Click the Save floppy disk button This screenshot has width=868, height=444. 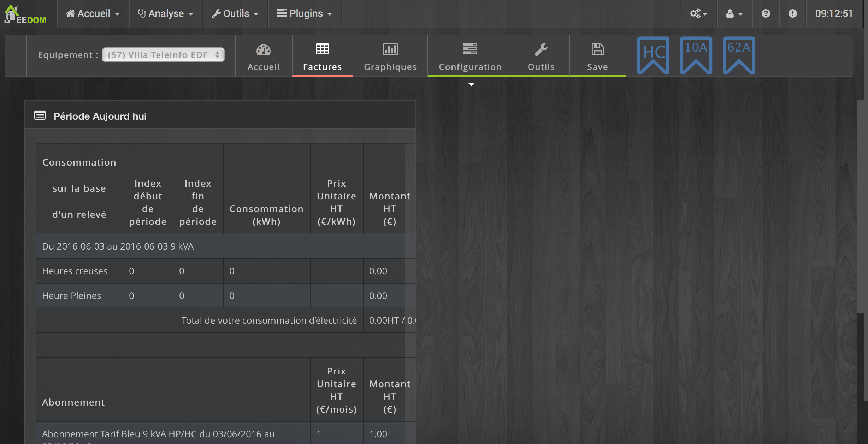pyautogui.click(x=597, y=56)
